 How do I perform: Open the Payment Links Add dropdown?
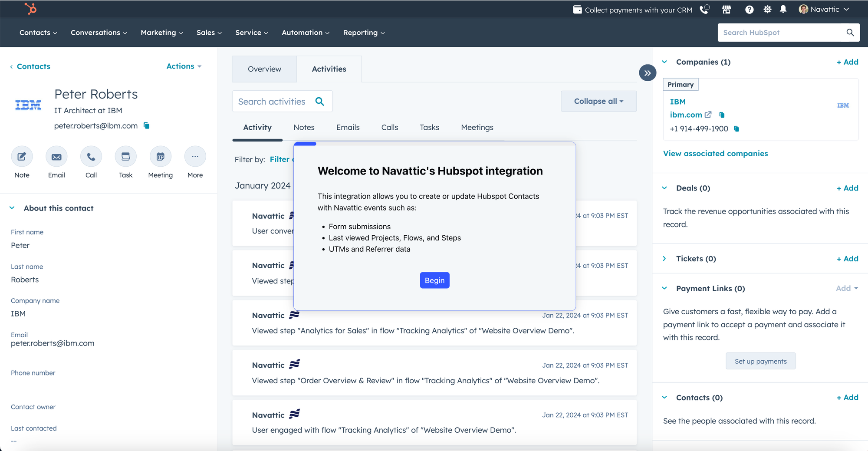[x=847, y=288]
